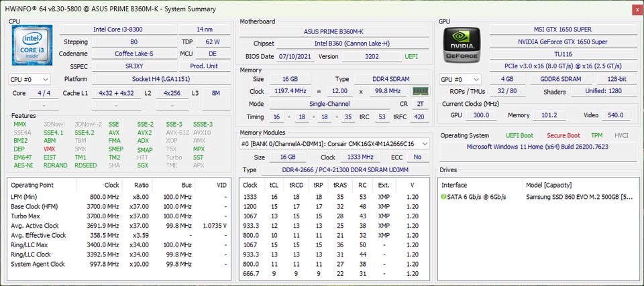Image resolution: width=644 pixels, height=286 pixels.
Task: Open the CPU #0 selector dropdown
Action: 30,79
